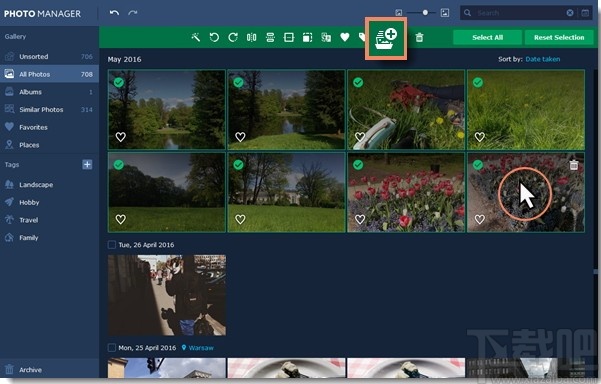Filter by Hobby tag
601x384 pixels.
tap(49, 202)
